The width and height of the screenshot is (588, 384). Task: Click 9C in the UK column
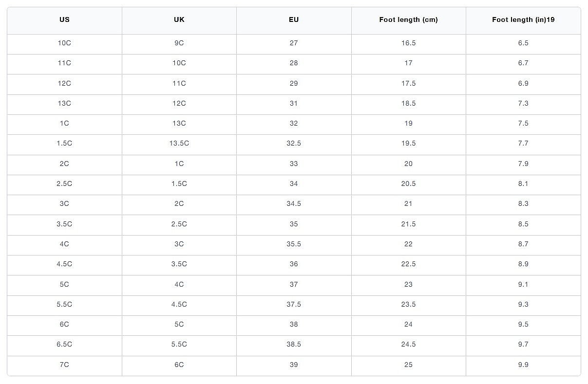point(179,43)
